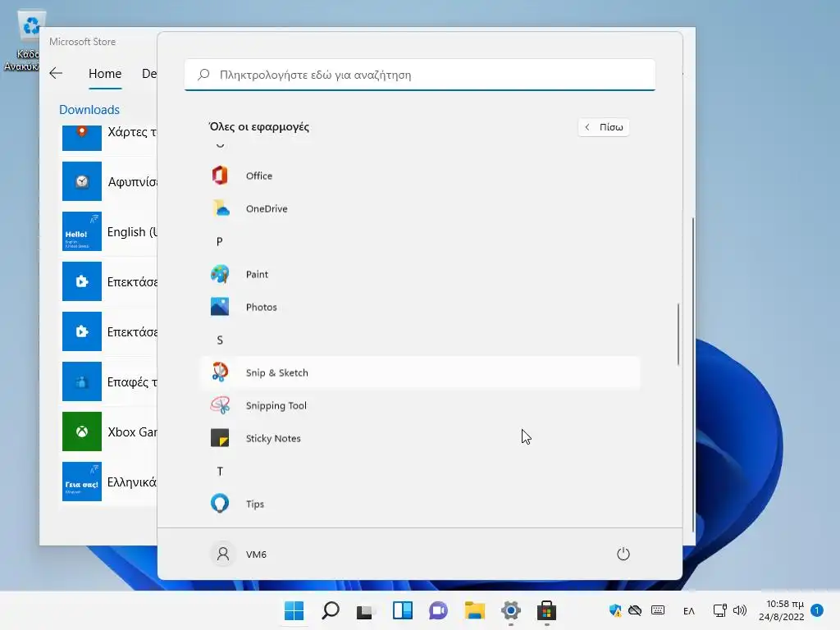
Task: Click the Windows Start button on taskbar
Action: tap(294, 610)
